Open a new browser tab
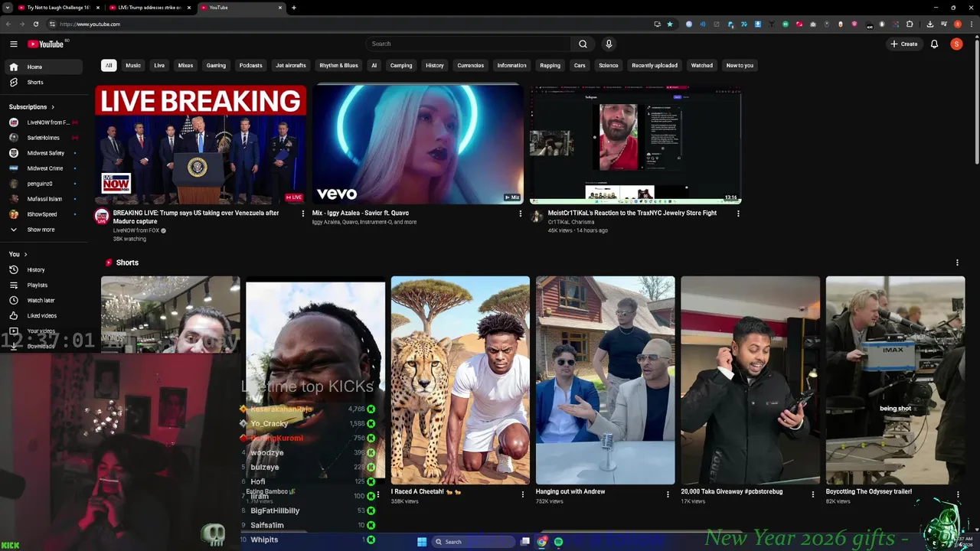Viewport: 980px width, 551px height. (294, 8)
